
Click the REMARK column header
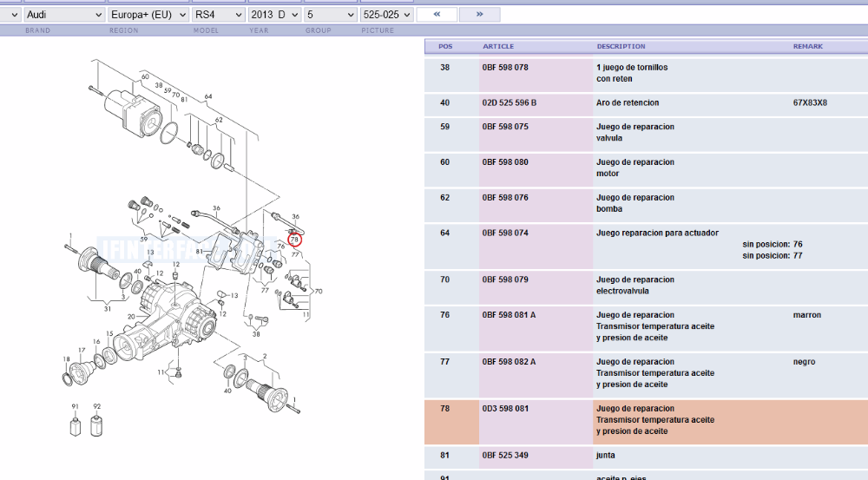807,47
